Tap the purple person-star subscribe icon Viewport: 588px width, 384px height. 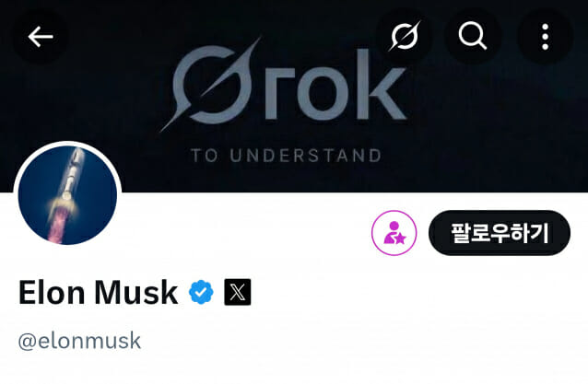[394, 234]
